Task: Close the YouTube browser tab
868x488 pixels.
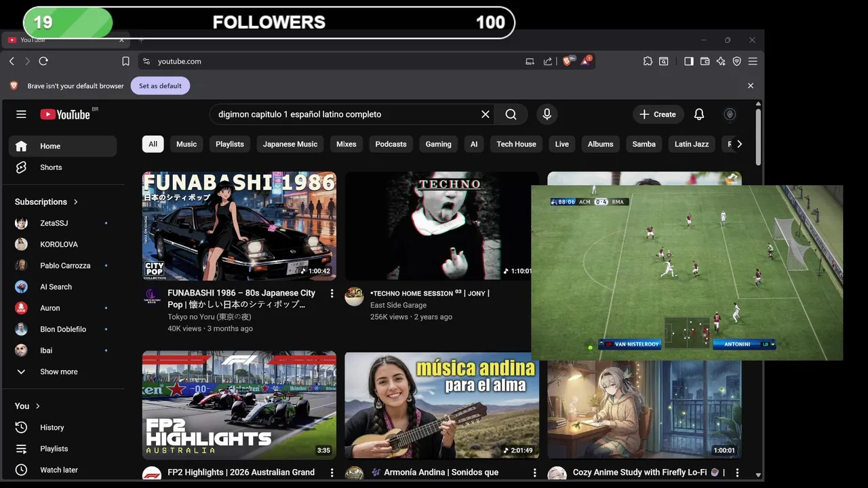Action: tap(121, 40)
